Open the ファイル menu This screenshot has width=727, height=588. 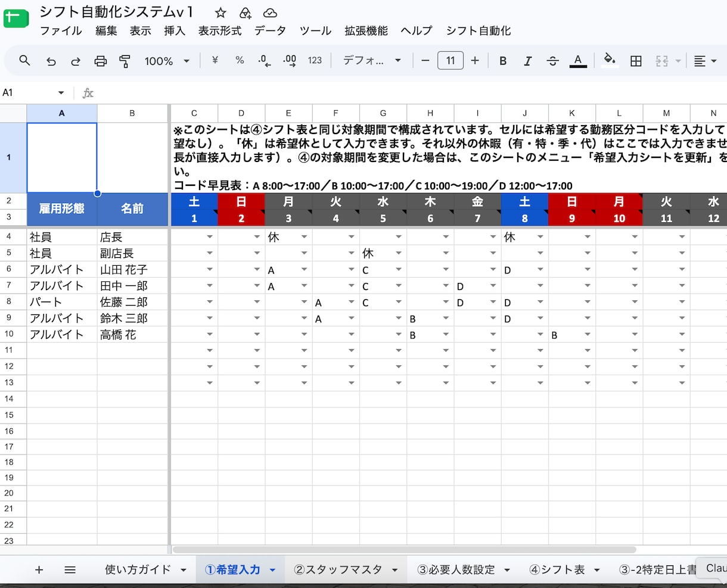click(x=61, y=30)
